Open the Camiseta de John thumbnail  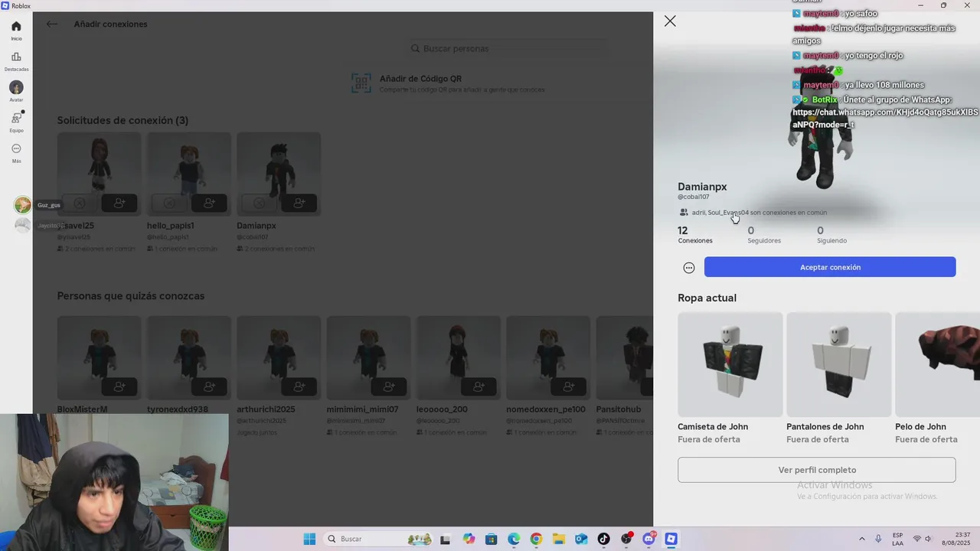pyautogui.click(x=730, y=364)
